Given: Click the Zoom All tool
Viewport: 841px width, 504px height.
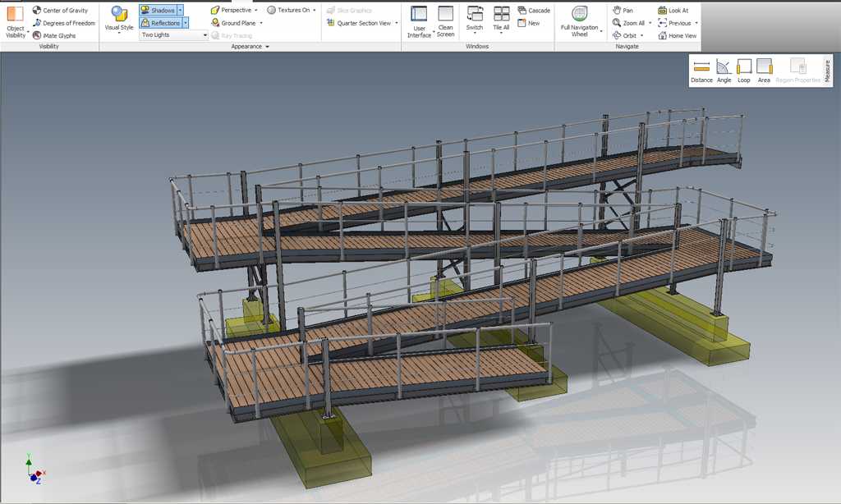Looking at the screenshot, I should [628, 23].
